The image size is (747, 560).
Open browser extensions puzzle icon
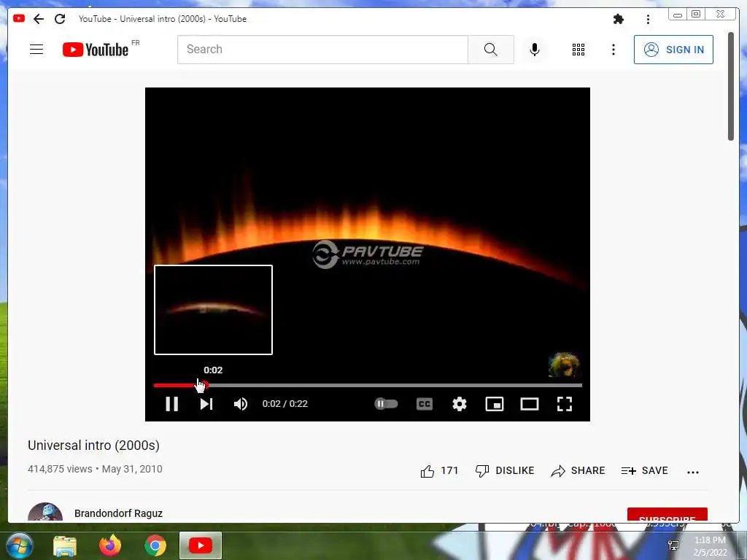click(619, 19)
